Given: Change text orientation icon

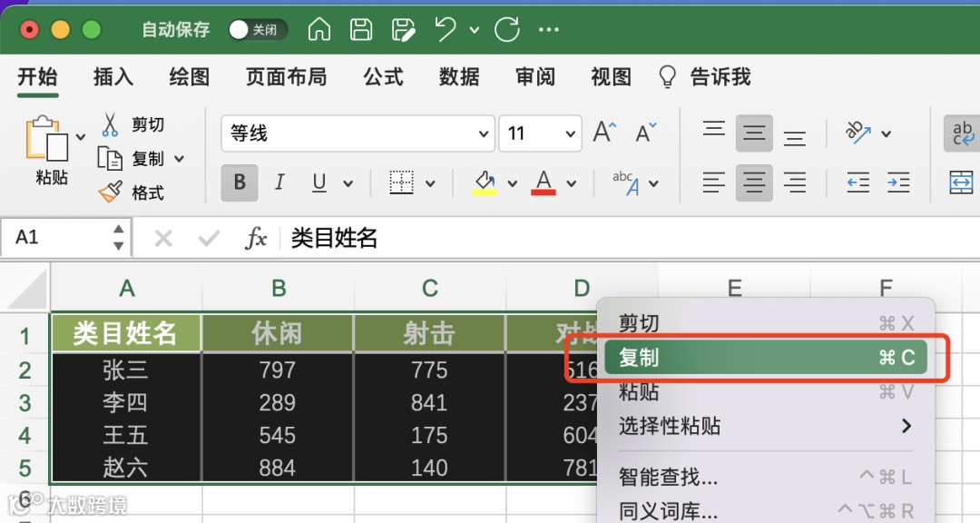Looking at the screenshot, I should [858, 133].
